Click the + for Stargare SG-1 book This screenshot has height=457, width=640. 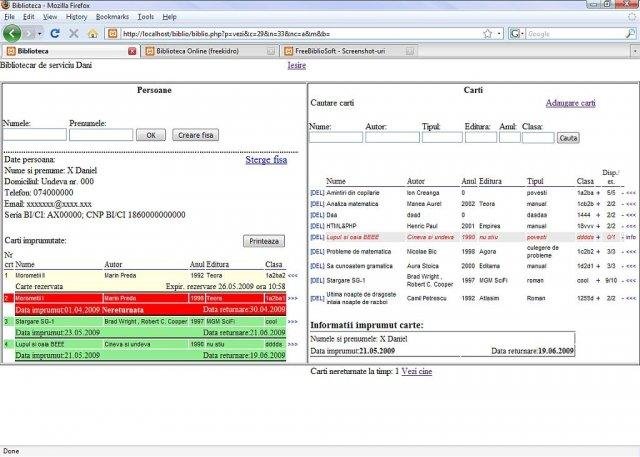pos(598,280)
